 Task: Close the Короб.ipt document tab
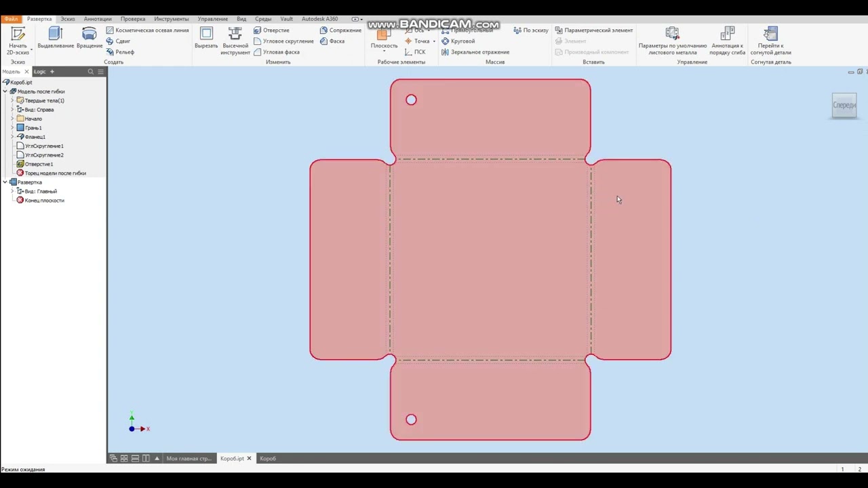point(249,458)
